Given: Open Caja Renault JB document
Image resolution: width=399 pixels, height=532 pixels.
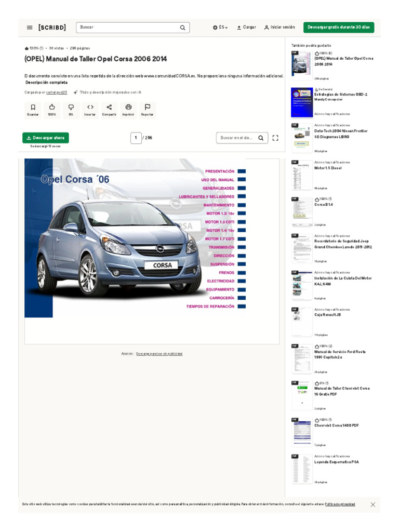Looking at the screenshot, I should tap(327, 315).
